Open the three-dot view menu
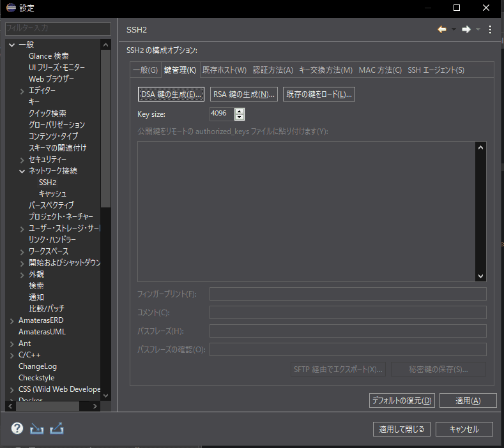The height and width of the screenshot is (448, 504). pos(490,29)
